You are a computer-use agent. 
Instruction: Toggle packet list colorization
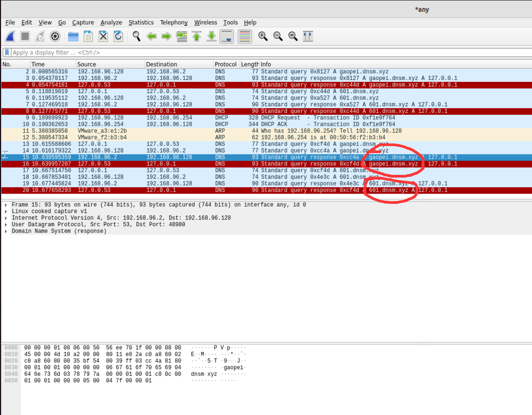point(245,36)
